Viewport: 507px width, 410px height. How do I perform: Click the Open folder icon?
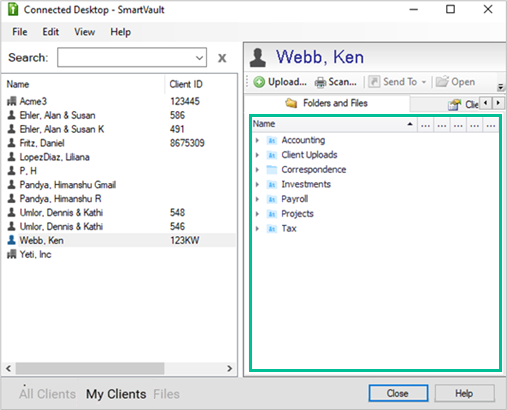442,82
